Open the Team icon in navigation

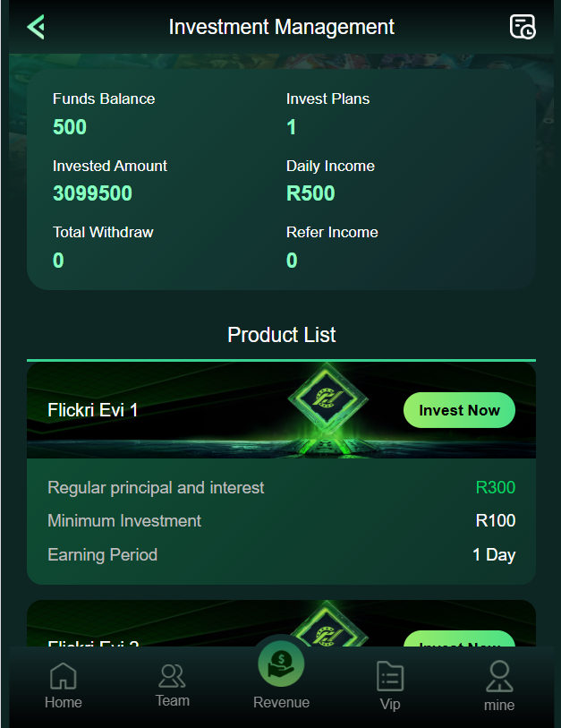point(172,676)
